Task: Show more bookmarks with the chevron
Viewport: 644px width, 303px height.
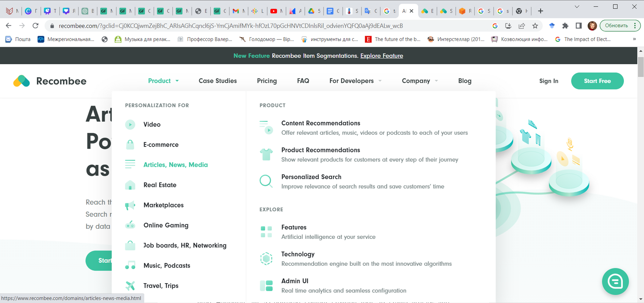Action: 634,39
